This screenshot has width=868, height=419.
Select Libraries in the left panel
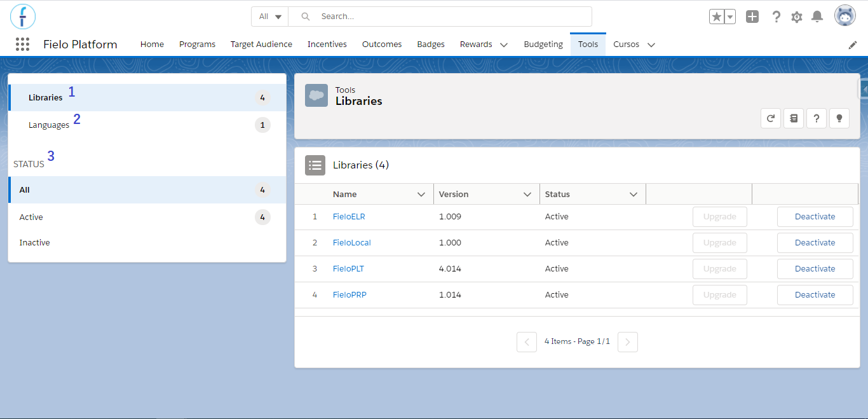click(x=147, y=98)
